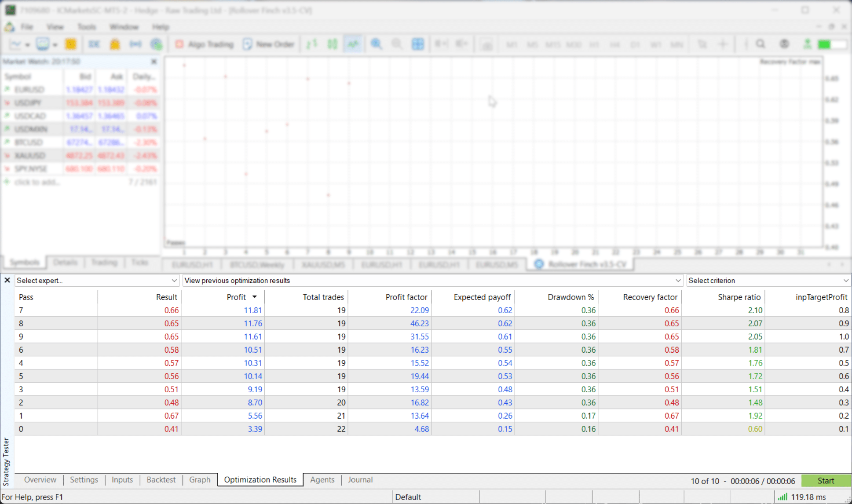852x504 pixels.
Task: Switch to the Journal tab
Action: (360, 480)
